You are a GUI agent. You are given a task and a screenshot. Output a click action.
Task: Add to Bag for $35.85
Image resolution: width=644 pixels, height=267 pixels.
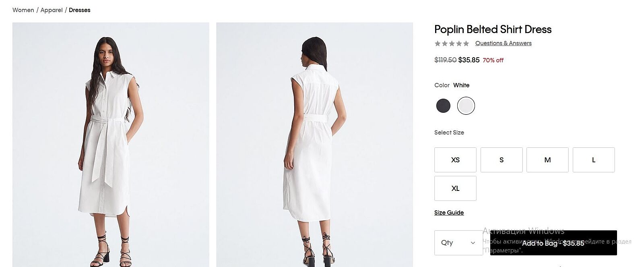click(x=553, y=243)
